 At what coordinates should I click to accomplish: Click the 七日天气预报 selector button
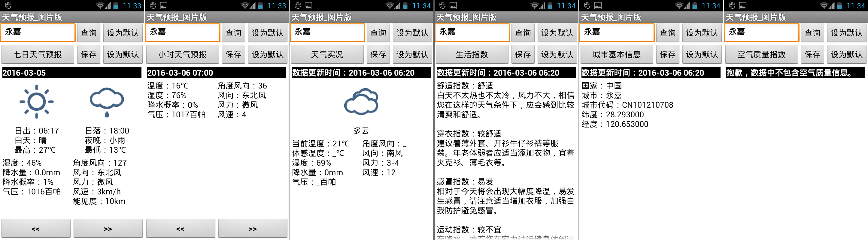38,54
